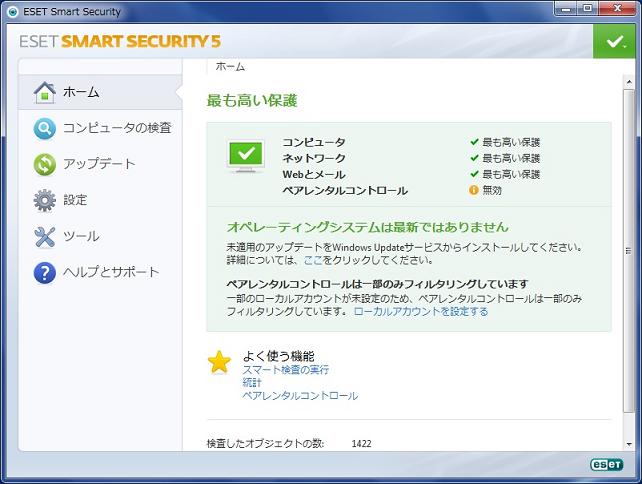The width and height of the screenshot is (642, 484).
Task: Click the gear icon for 設定
Action: 45,200
